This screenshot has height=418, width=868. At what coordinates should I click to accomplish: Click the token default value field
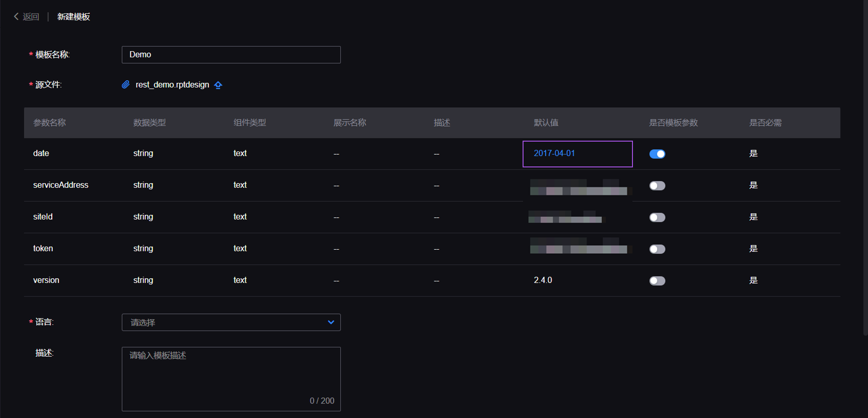579,249
